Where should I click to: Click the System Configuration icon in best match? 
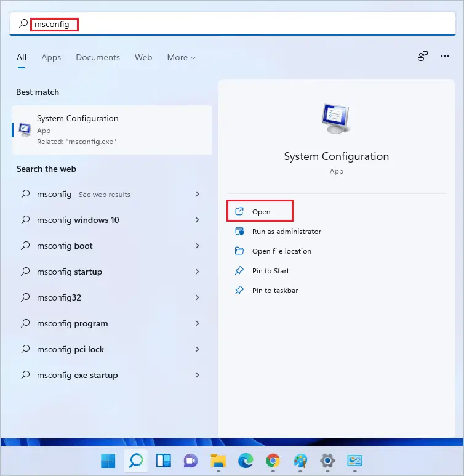pos(25,130)
